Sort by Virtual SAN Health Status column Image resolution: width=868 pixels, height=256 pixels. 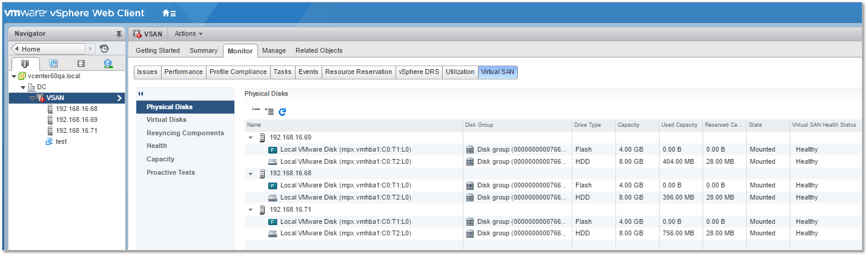(826, 125)
